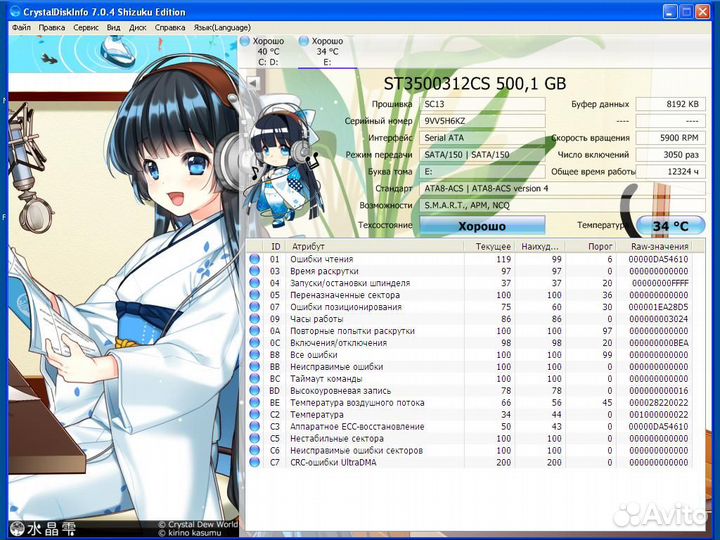Click status icon of Все ошибки row

pyautogui.click(x=254, y=354)
